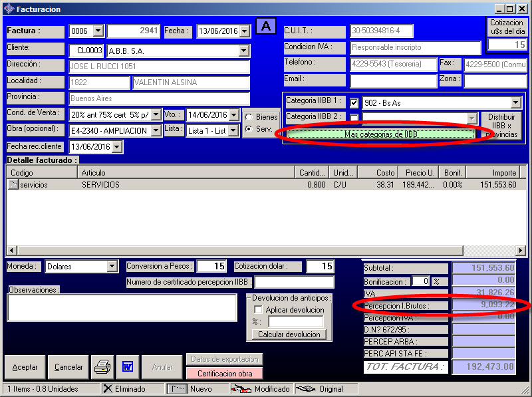The width and height of the screenshot is (532, 397).
Task: Open the Fecha date picker dropdown
Action: coord(244,31)
